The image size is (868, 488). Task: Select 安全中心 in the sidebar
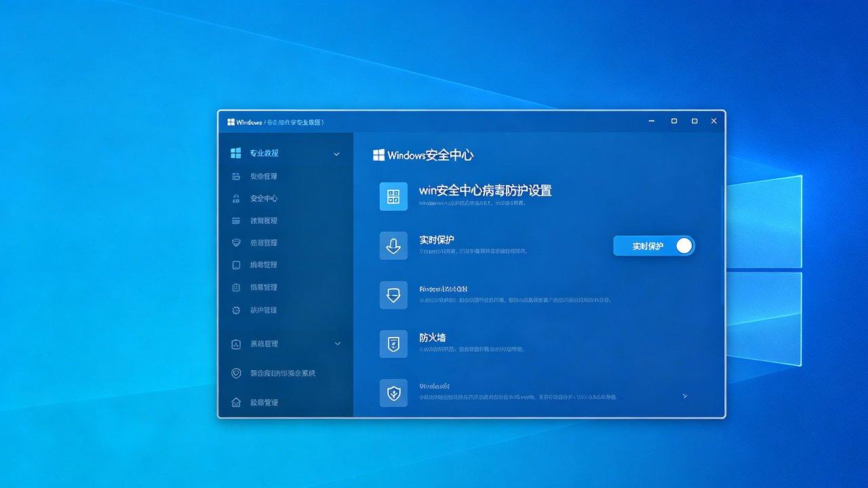263,199
